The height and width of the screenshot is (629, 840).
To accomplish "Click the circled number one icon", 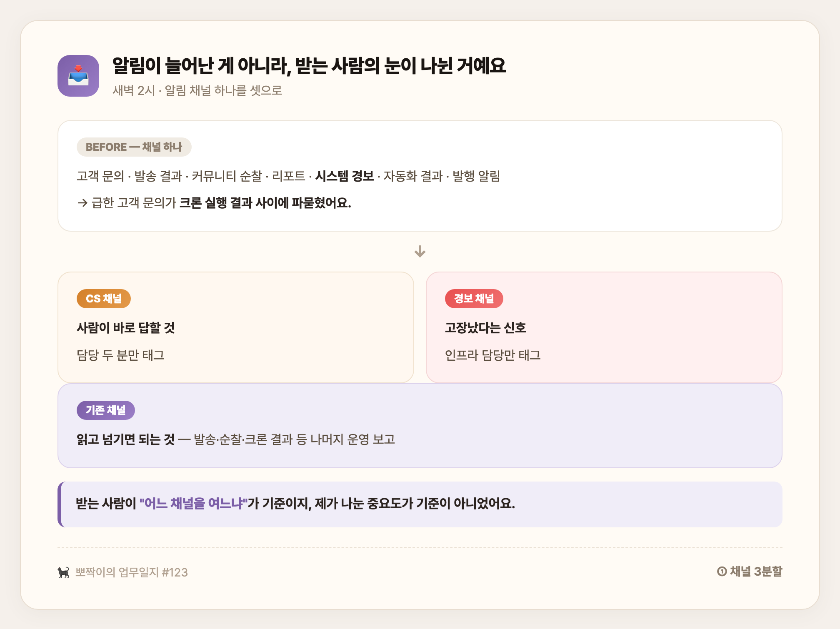I will pos(722,572).
